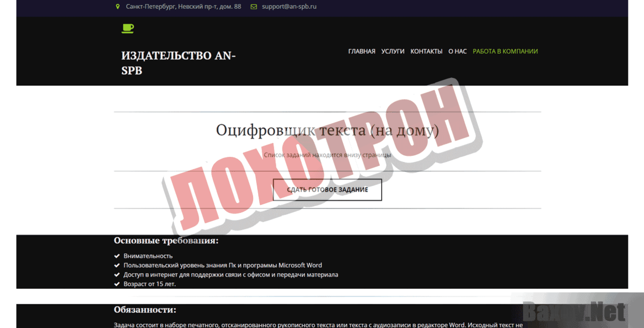The image size is (644, 328).
Task: Open РАБОТА В КОМПАНИИ page
Action: pyautogui.click(x=505, y=51)
